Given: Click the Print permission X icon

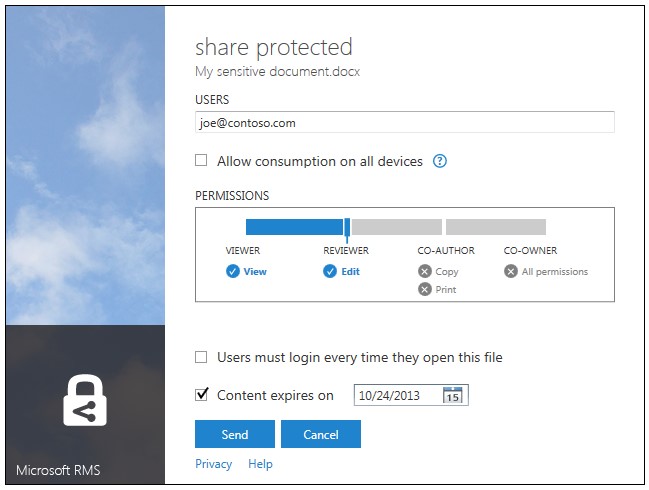Looking at the screenshot, I should [425, 289].
